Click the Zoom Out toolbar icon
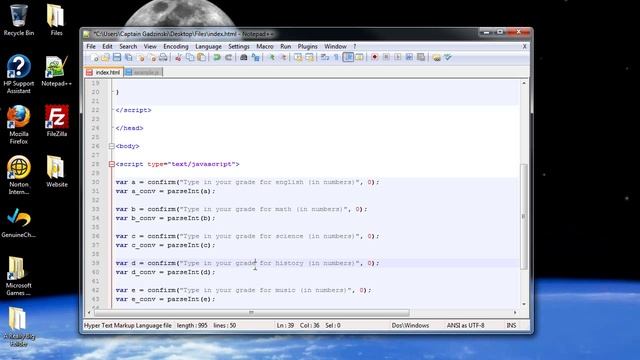Viewport: 640px width, 360px height. click(x=283, y=58)
